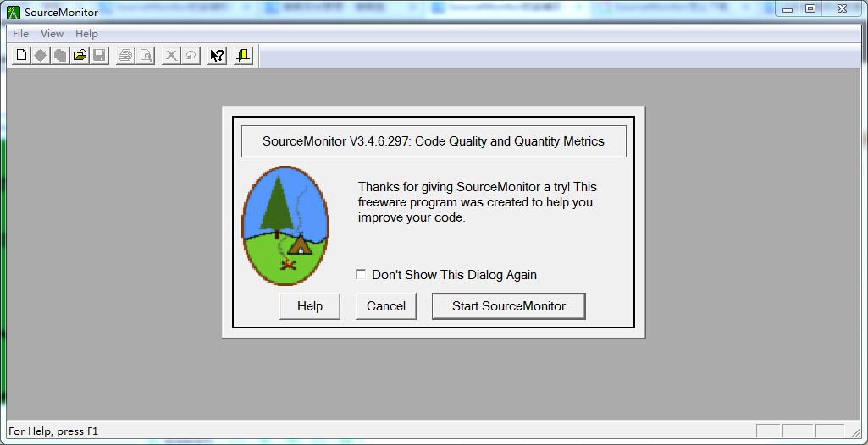Image resolution: width=868 pixels, height=445 pixels.
Task: Enable Don't Show This Dialog Again
Action: click(361, 274)
